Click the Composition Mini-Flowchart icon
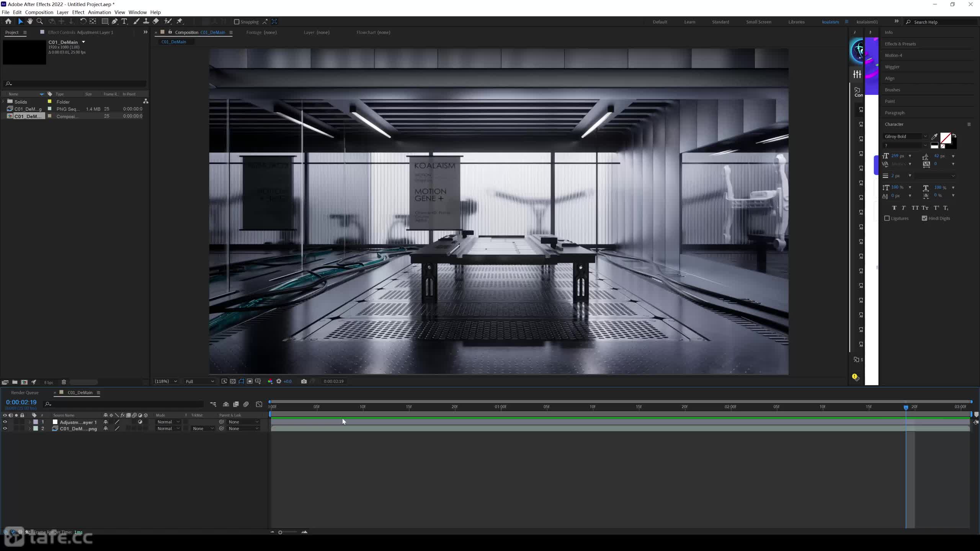This screenshot has height=551, width=980. [213, 404]
